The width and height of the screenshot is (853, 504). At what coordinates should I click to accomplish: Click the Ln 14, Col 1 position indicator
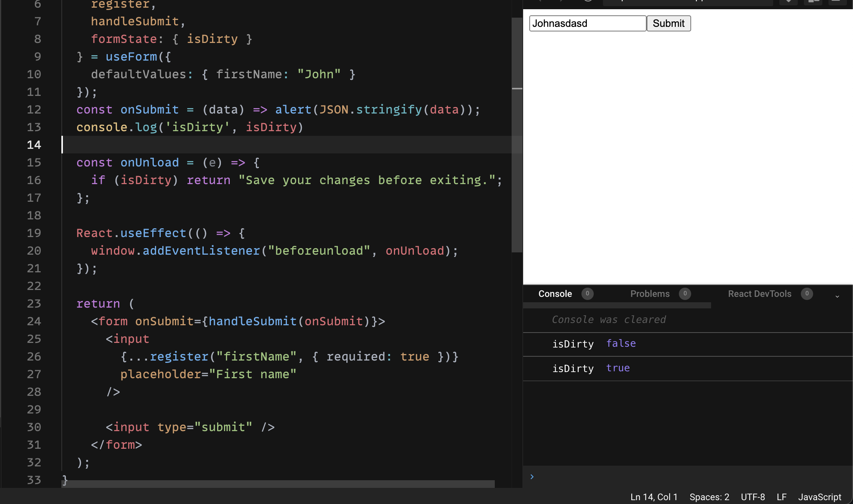click(x=654, y=497)
